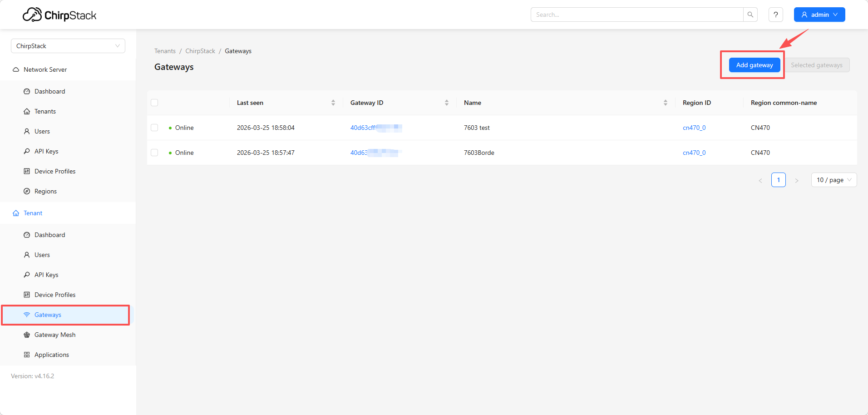Click the ChirpStack logo
This screenshot has width=868, height=415.
pos(59,15)
